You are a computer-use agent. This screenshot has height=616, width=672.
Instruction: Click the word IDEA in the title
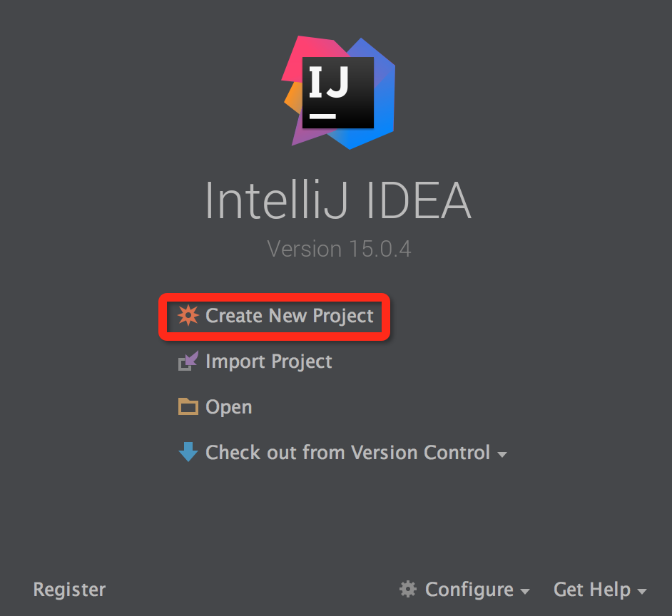pyautogui.click(x=419, y=201)
